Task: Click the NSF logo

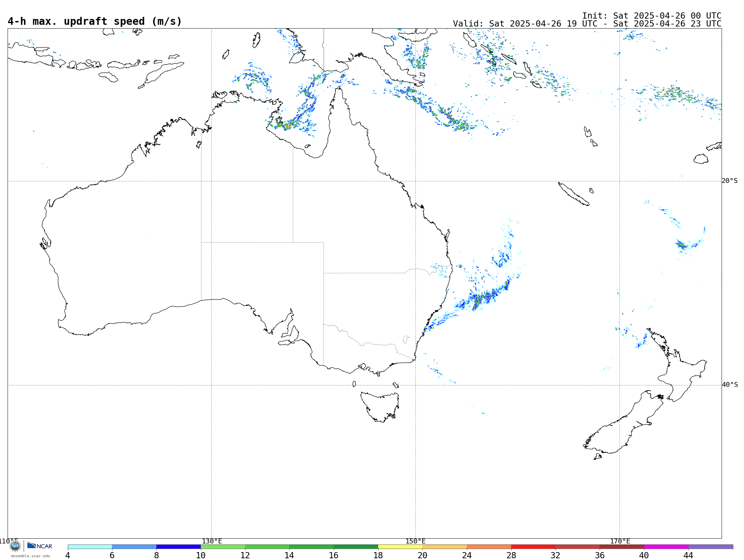Action: point(15,546)
